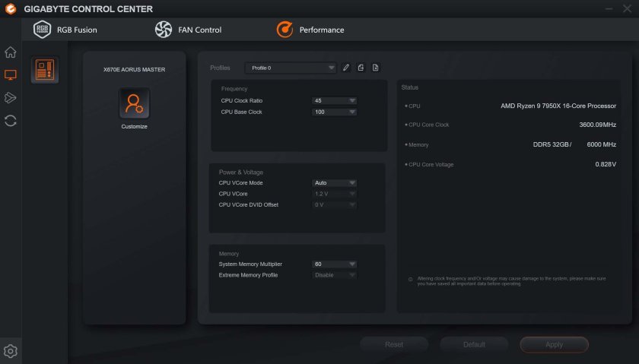Change CPU VCore Mode from Auto
This screenshot has height=364, width=639.
coord(334,183)
